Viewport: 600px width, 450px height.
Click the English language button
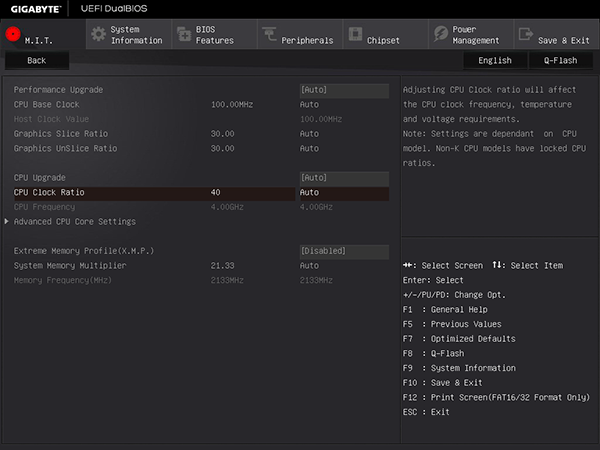coord(494,60)
